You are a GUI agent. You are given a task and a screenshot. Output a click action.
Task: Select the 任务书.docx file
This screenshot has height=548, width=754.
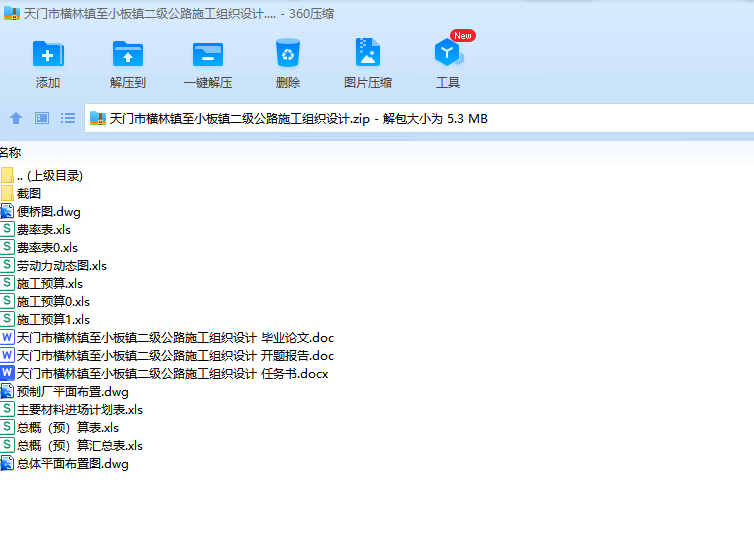point(164,374)
